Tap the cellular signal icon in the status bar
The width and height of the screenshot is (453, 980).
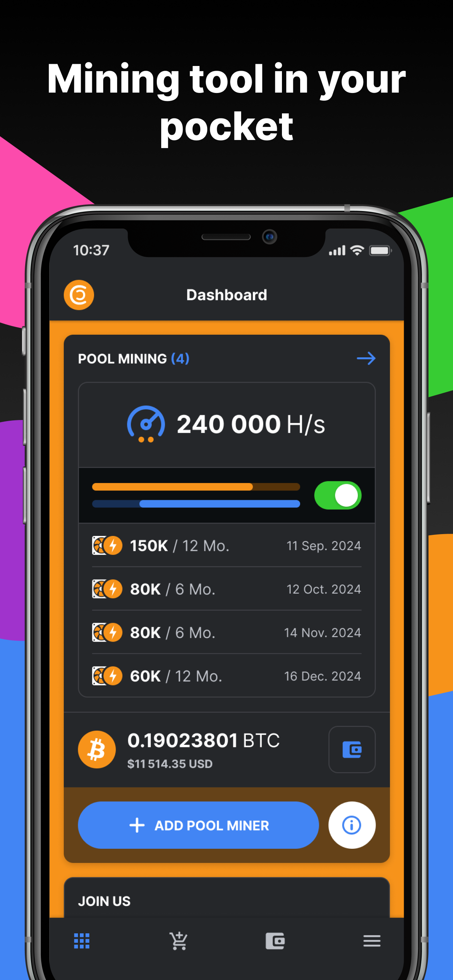click(337, 250)
